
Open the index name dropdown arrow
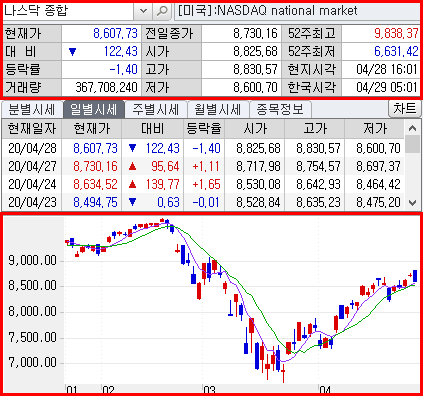tap(143, 11)
